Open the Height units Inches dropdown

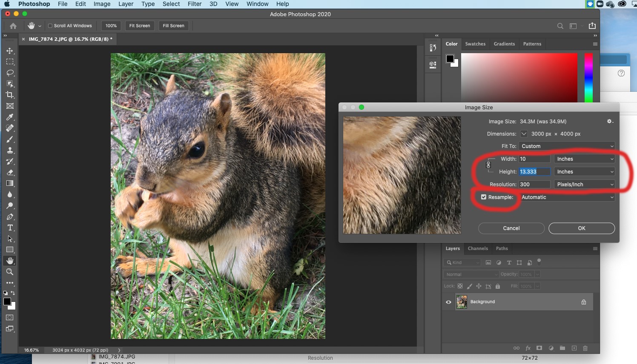(x=584, y=171)
